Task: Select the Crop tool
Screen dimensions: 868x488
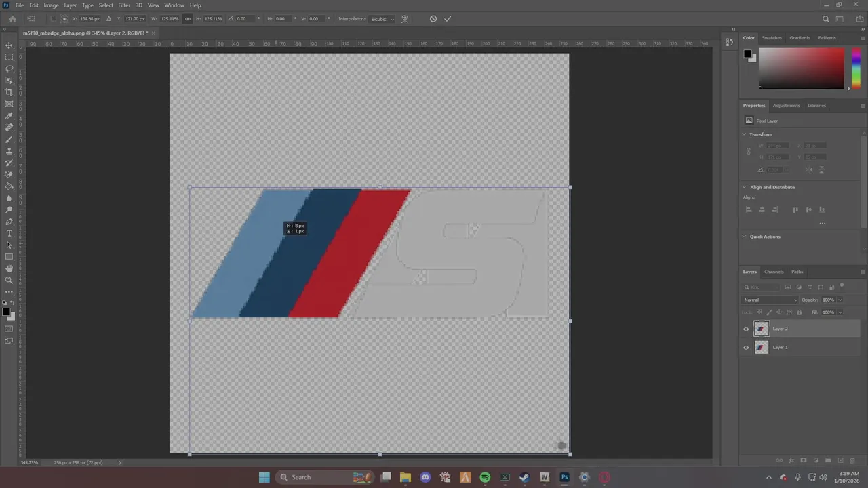Action: (9, 92)
